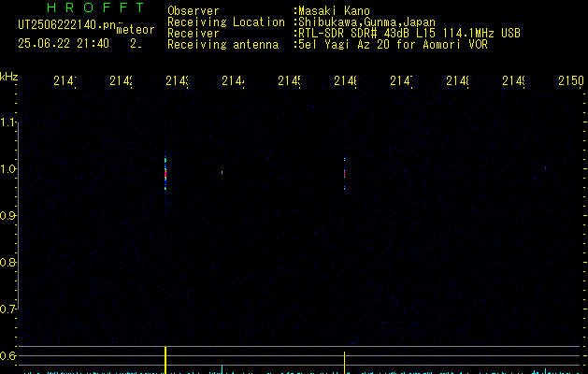Click the kHz axis unit label
The height and width of the screenshot is (374, 588).
pos(9,77)
